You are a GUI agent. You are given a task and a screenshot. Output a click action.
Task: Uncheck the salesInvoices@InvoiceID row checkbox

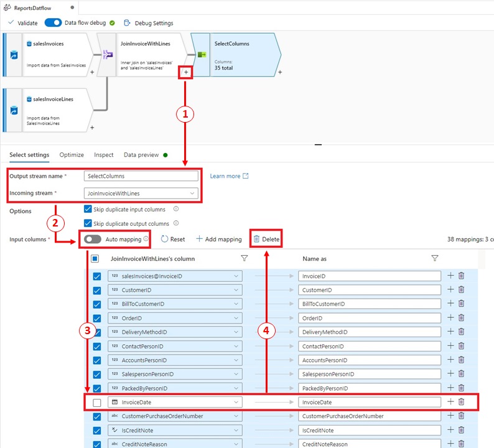tap(97, 277)
